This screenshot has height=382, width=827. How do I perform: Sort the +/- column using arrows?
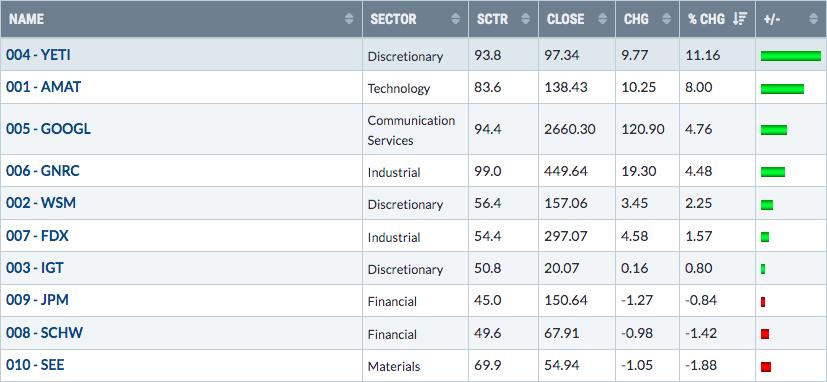tap(813, 19)
